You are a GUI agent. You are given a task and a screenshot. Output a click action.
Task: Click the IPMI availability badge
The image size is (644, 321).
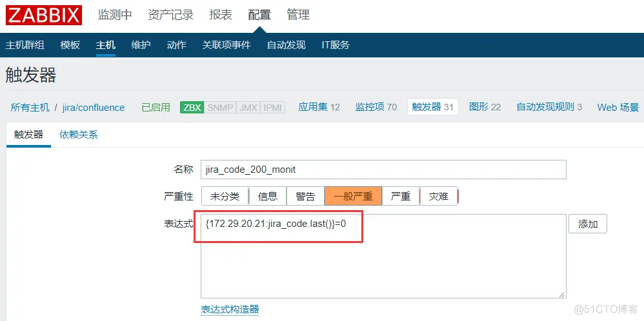(x=273, y=108)
